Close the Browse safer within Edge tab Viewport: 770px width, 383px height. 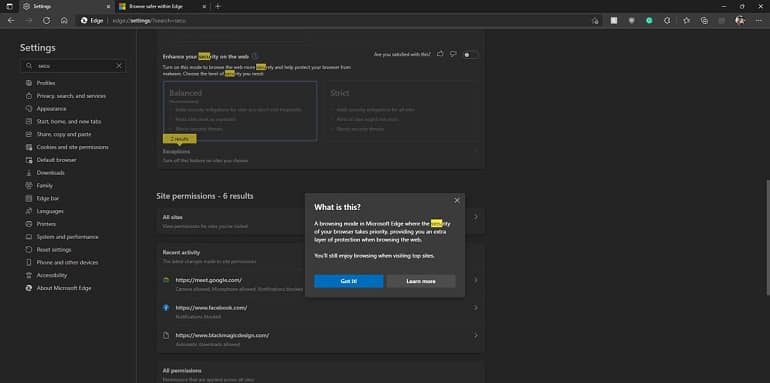[204, 6]
